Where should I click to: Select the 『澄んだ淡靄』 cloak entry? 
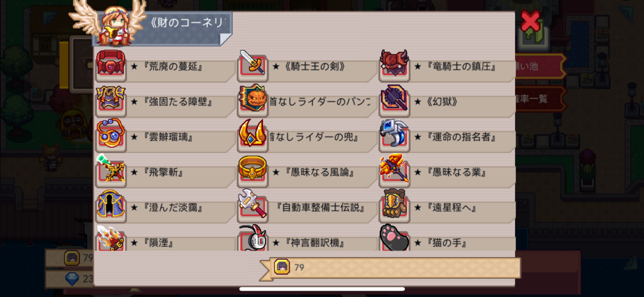(166, 208)
